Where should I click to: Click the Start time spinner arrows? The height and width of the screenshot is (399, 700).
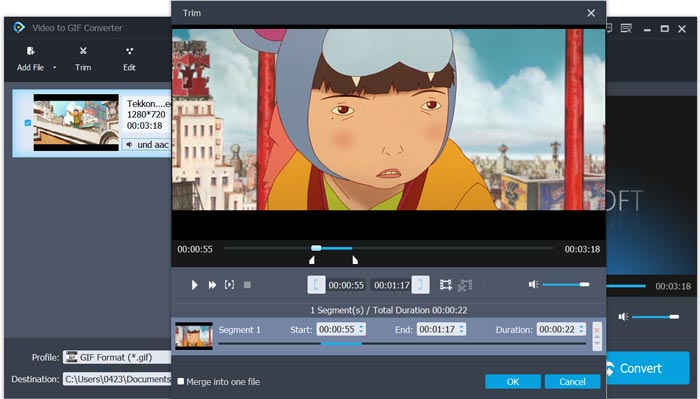coord(361,329)
